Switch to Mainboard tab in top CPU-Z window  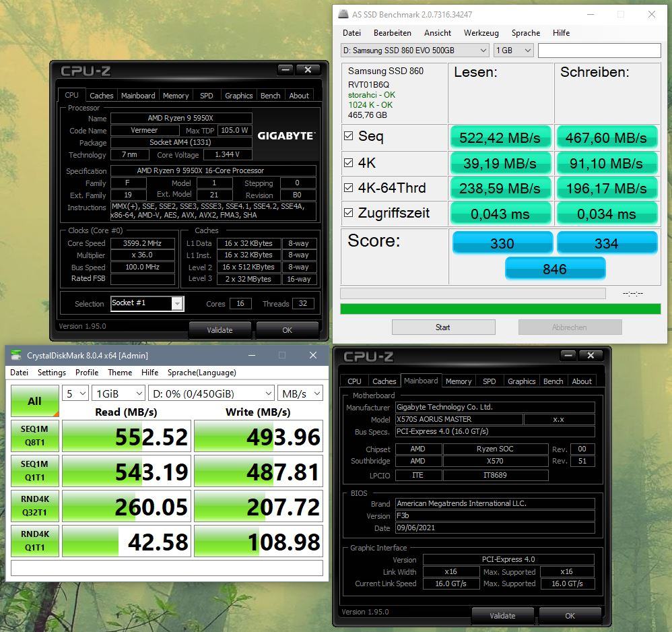click(138, 96)
